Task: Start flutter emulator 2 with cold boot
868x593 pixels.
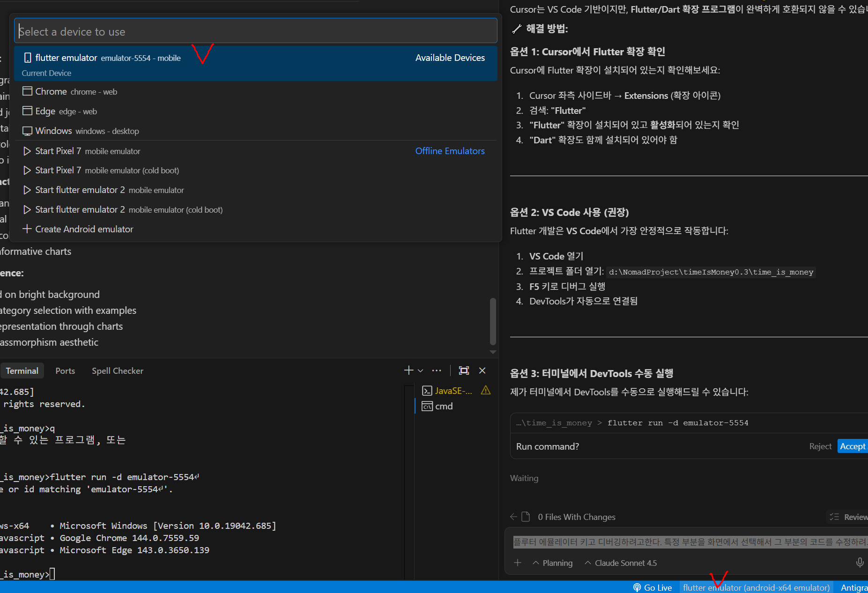Action: point(255,209)
